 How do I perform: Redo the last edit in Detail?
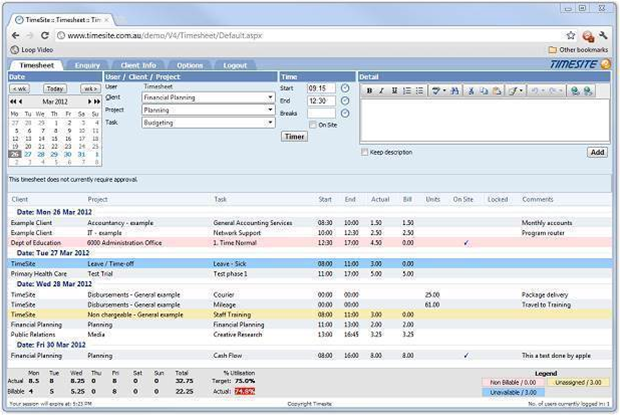(x=553, y=91)
